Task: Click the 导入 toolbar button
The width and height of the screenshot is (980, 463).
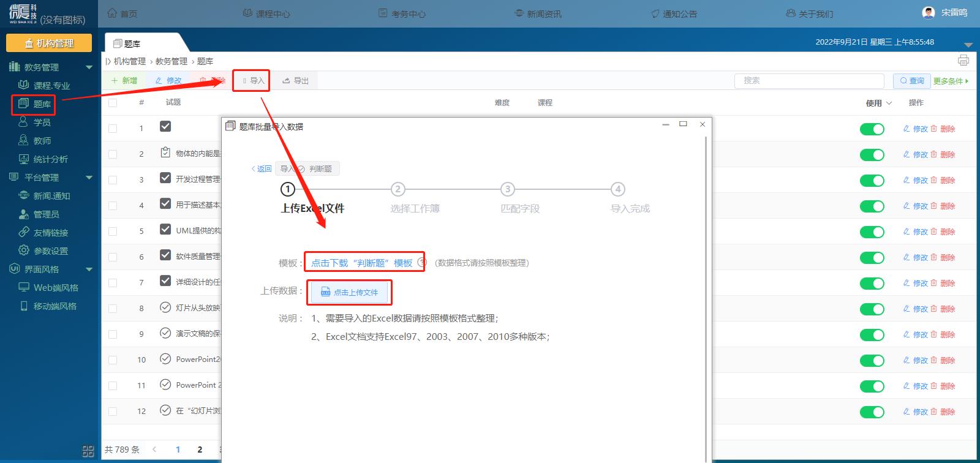Action: click(253, 80)
